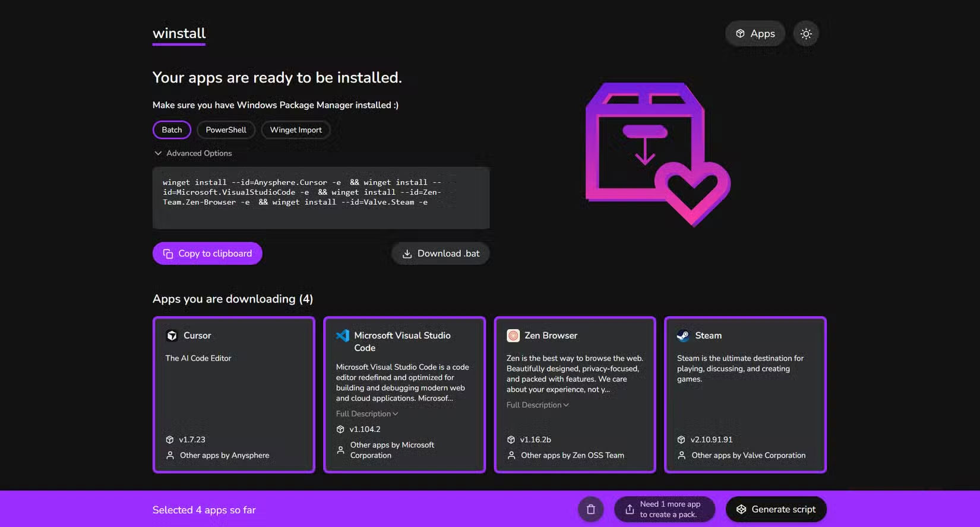Click the Zen Browser description text
This screenshot has height=527, width=980.
pyautogui.click(x=575, y=374)
